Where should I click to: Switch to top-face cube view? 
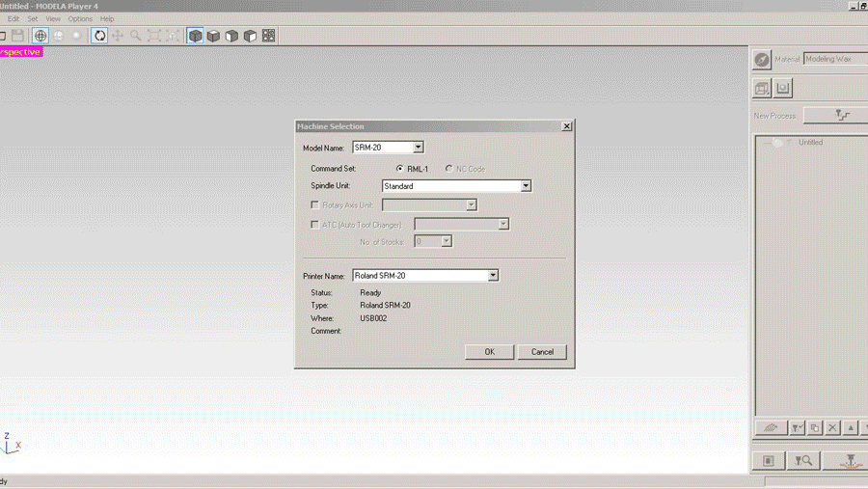[214, 36]
